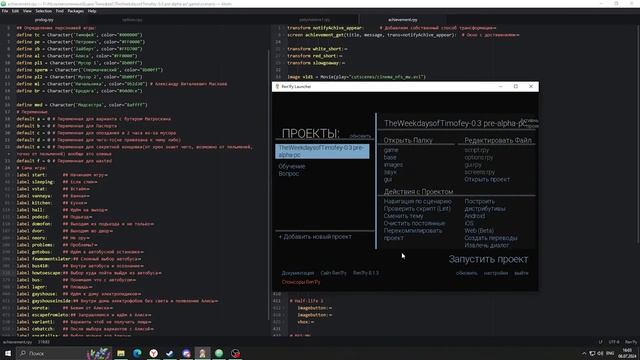Open the Packages menu in Atom
The width and height of the screenshot is (640, 360).
pos(76,11)
